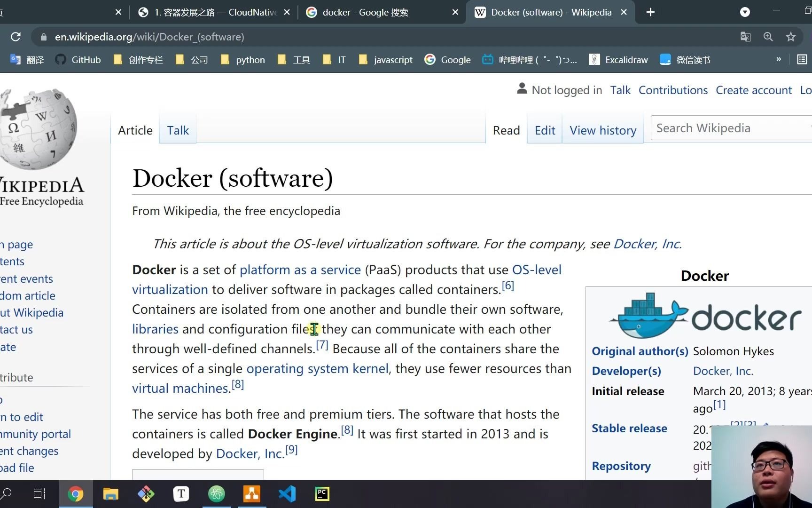The image size is (812, 508).
Task: Follow the Docker, Inc. hatnote link
Action: [648, 244]
